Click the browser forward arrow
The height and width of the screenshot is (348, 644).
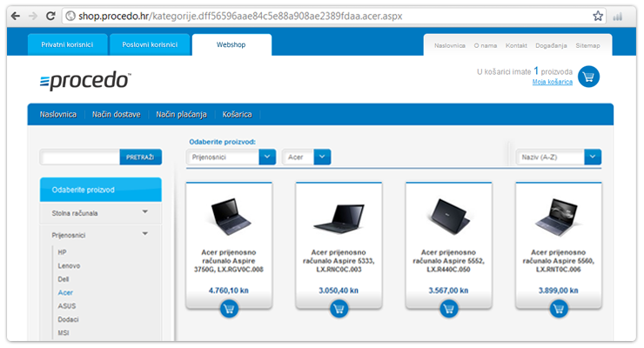[33, 16]
